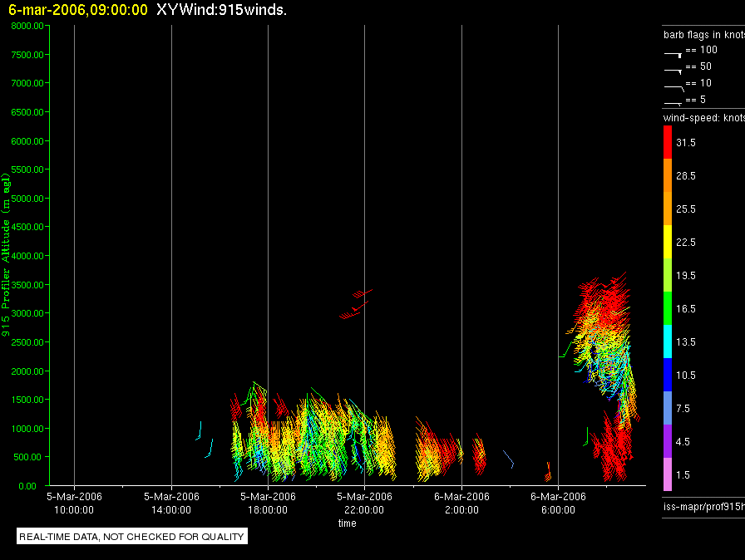This screenshot has width=745, height=560.
Task: Select the dark orange 28.5 knots swatch
Action: click(x=668, y=175)
